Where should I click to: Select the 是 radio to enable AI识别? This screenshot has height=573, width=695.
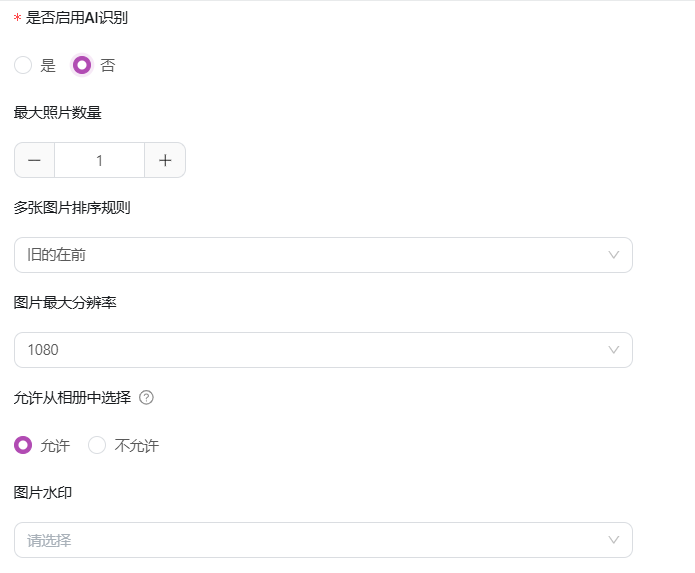point(23,65)
